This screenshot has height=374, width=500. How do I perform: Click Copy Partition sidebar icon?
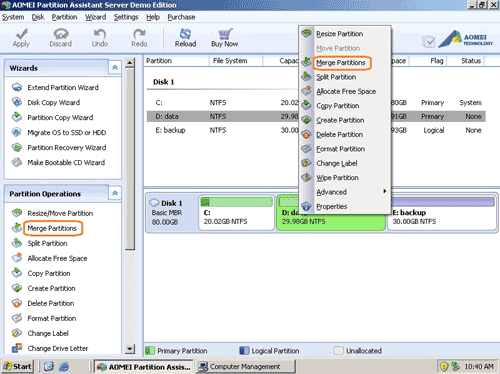pos(17,273)
